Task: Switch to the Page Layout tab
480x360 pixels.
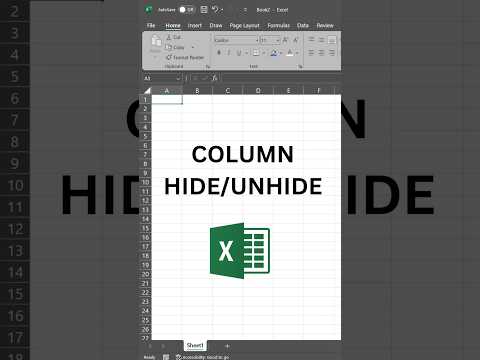Action: point(244,25)
